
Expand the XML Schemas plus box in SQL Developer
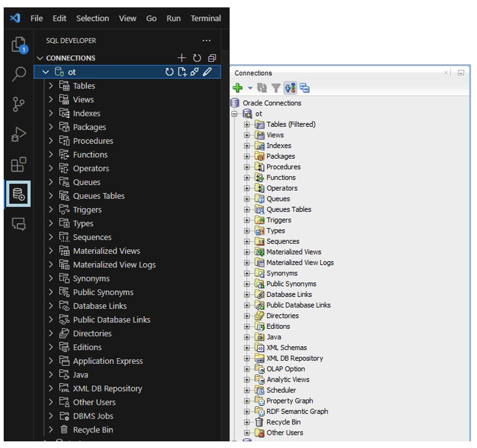click(x=247, y=348)
